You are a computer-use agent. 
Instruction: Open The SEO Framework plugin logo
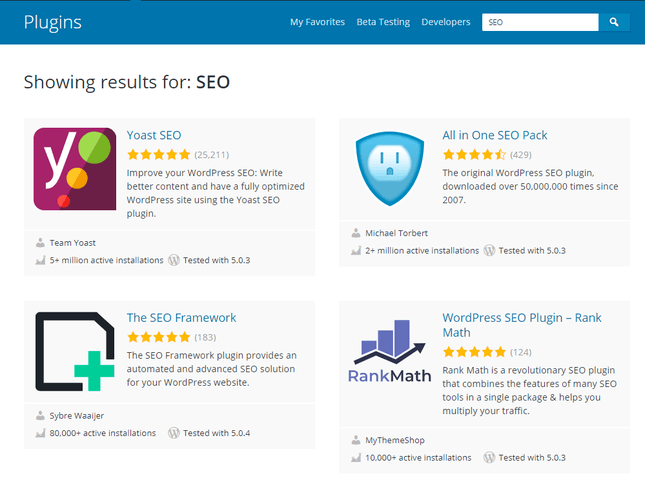coord(75,351)
